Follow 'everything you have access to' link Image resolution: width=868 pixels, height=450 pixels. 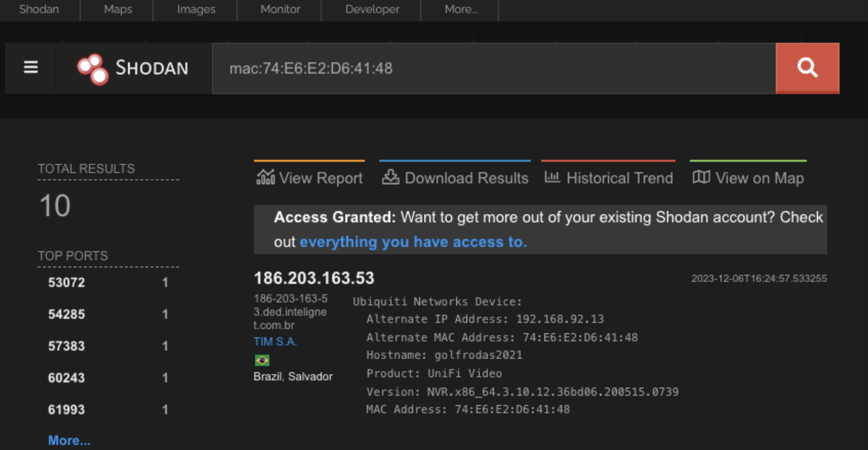pyautogui.click(x=413, y=242)
